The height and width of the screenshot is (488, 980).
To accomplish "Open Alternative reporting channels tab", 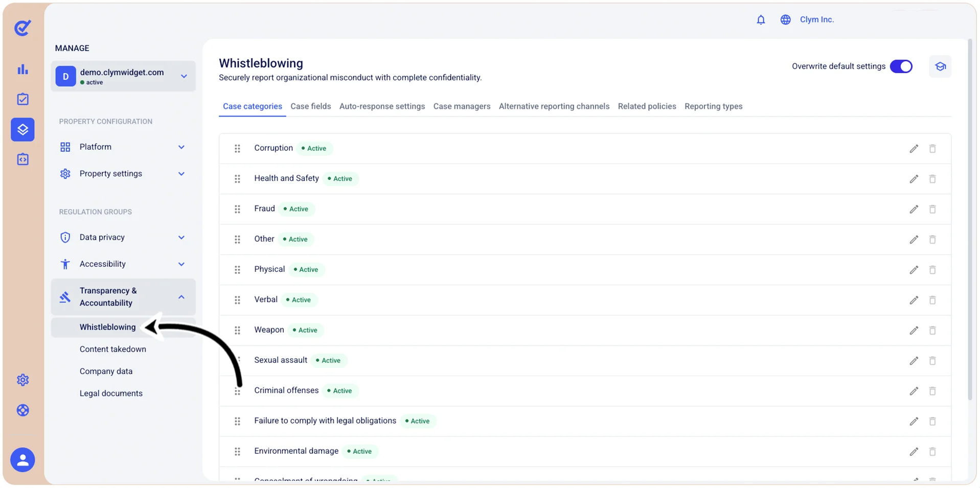I will (554, 106).
